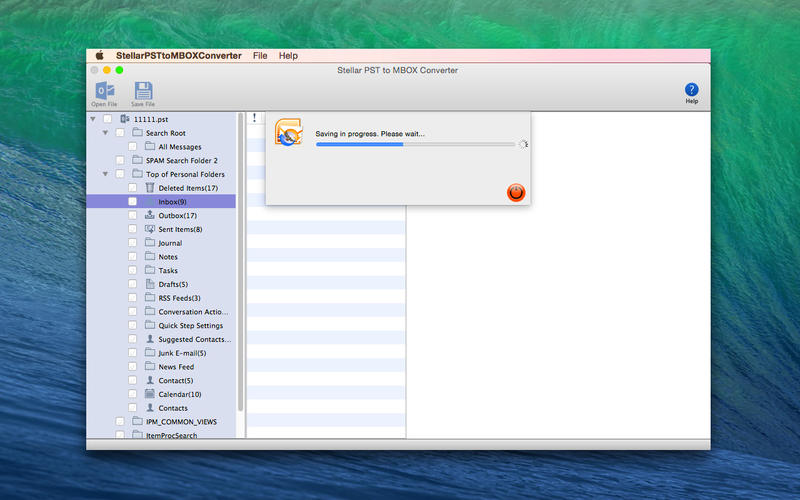Click the 11111.pst file icon
The image size is (800, 500).
point(125,118)
